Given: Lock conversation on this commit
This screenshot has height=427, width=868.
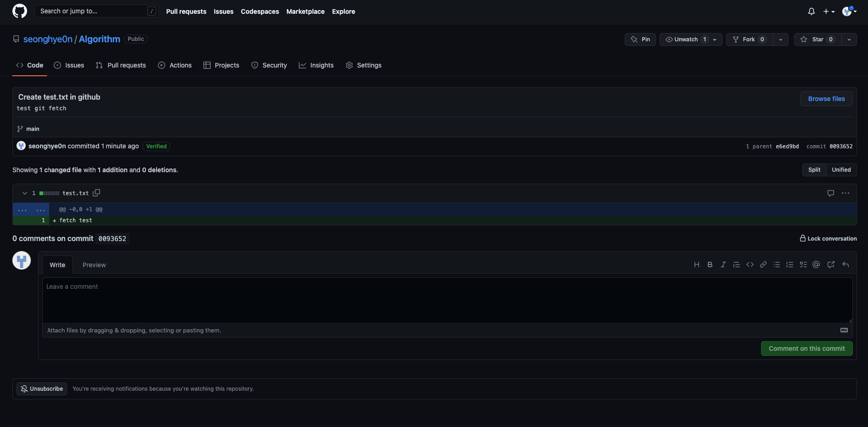Looking at the screenshot, I should 828,238.
